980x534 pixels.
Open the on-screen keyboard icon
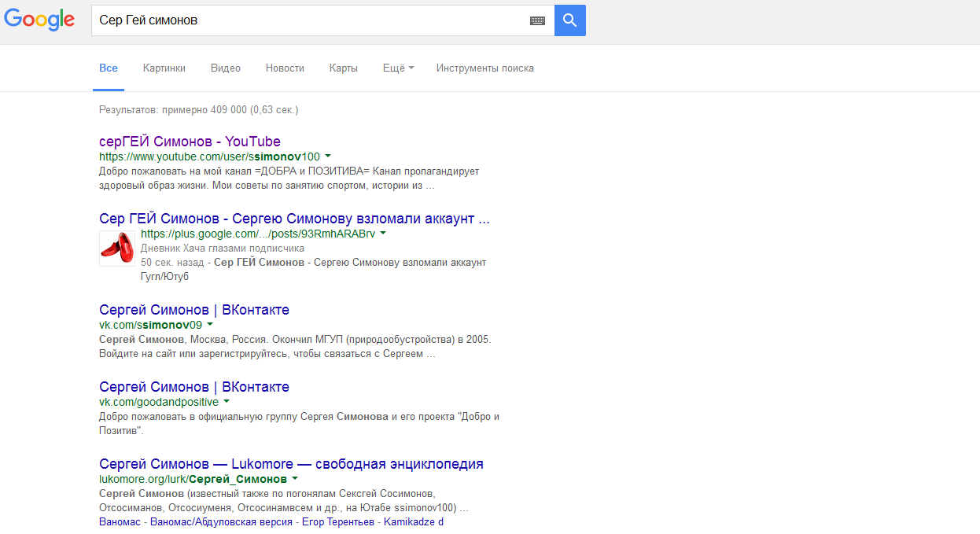[x=537, y=20]
